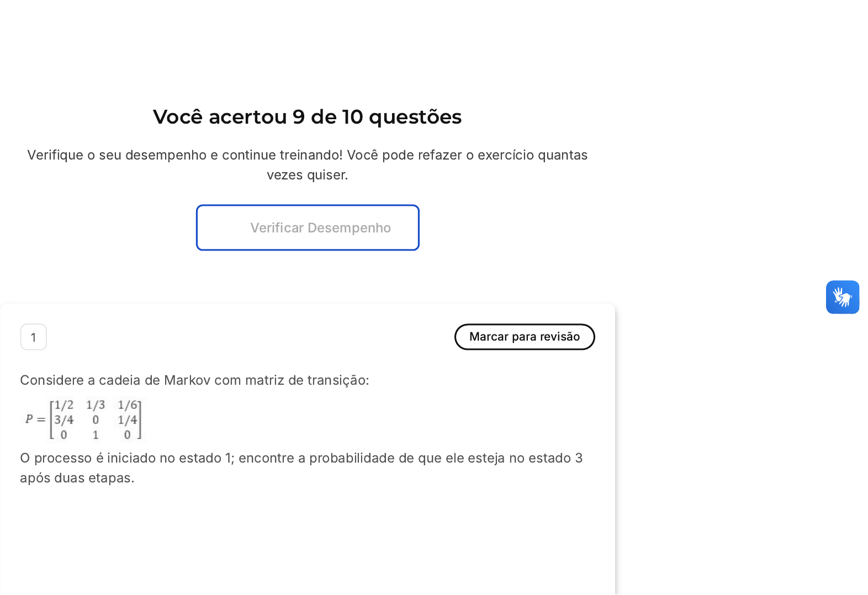Click the text após duas etapas
Viewport: 868px width, 595px height.
pyautogui.click(x=77, y=478)
